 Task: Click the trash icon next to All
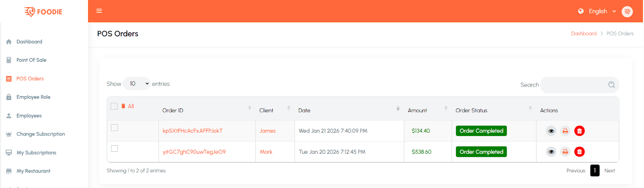coord(123,106)
